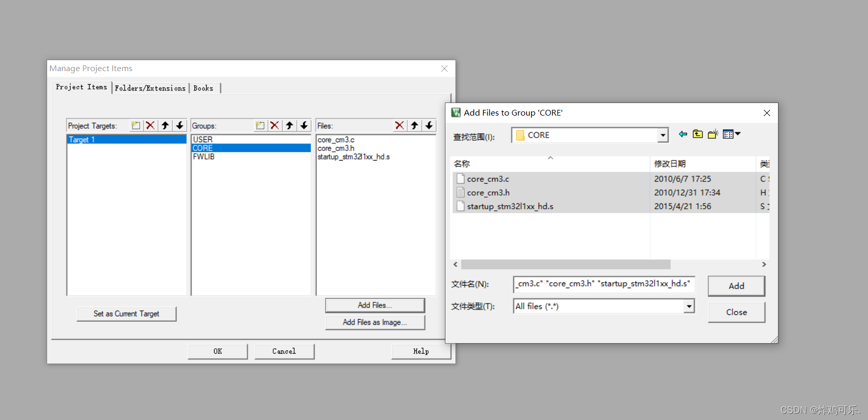The height and width of the screenshot is (420, 868).
Task: Create new folder in file dialog
Action: coord(713,134)
